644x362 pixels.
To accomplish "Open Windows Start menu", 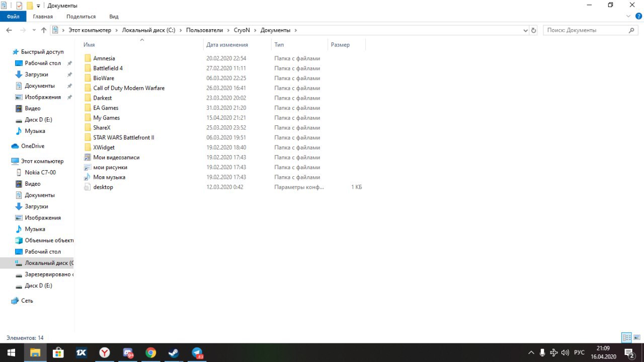I will pyautogui.click(x=11, y=352).
